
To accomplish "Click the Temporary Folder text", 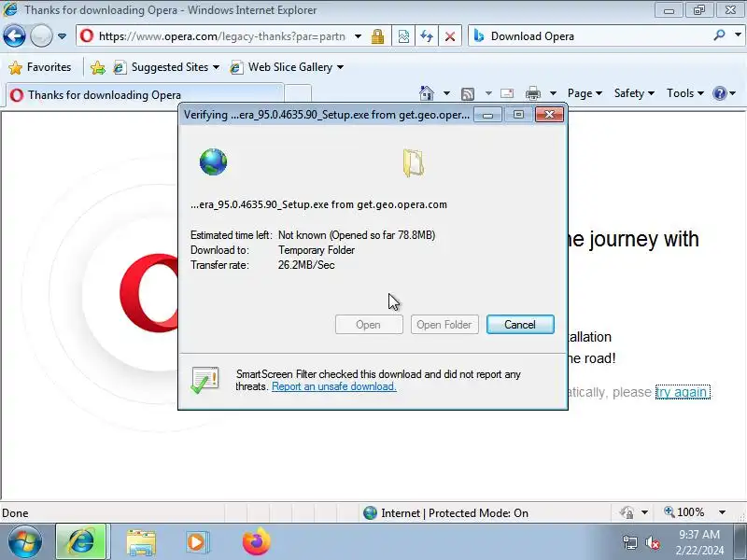I will point(317,250).
